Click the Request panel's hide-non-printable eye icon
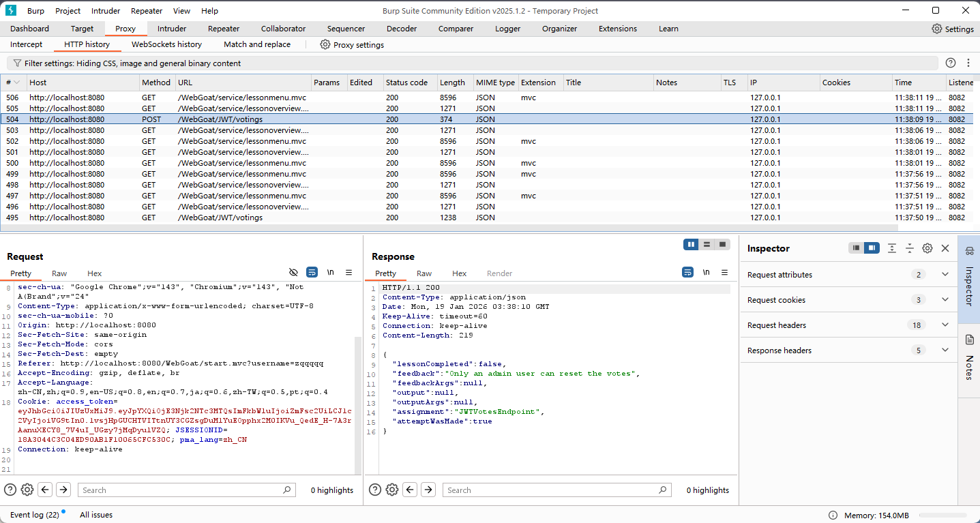The height and width of the screenshot is (523, 980). click(294, 272)
